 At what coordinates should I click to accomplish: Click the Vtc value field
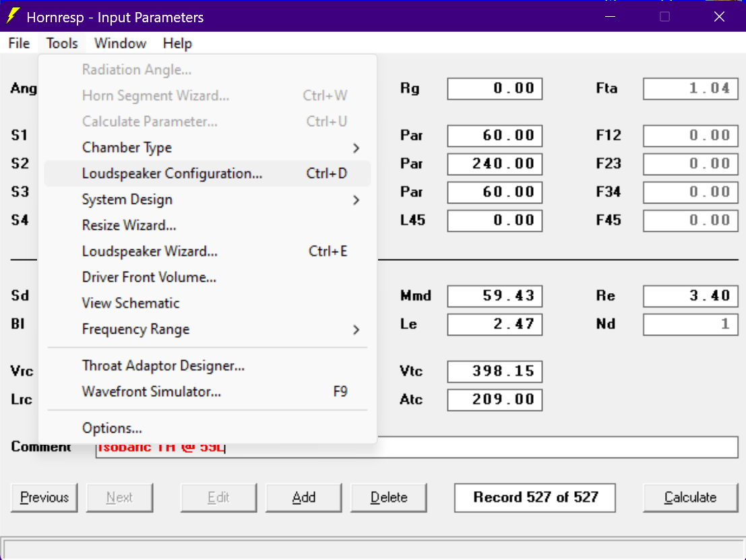click(x=495, y=371)
